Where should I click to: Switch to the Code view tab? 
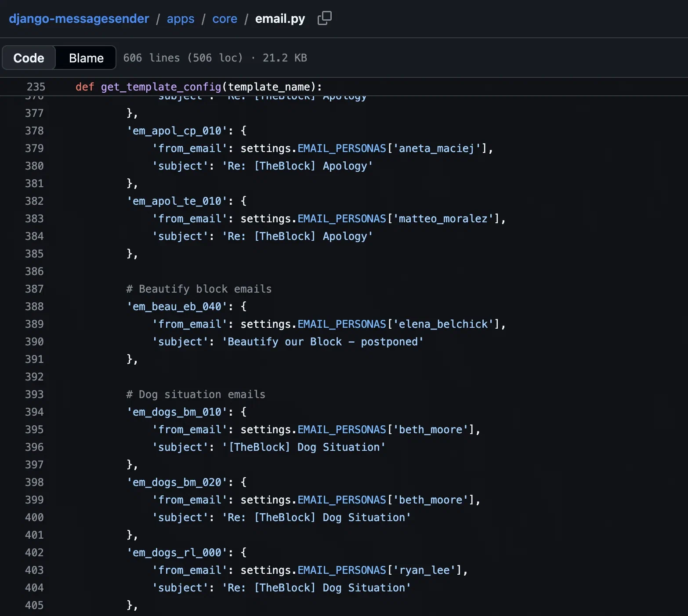tap(29, 58)
